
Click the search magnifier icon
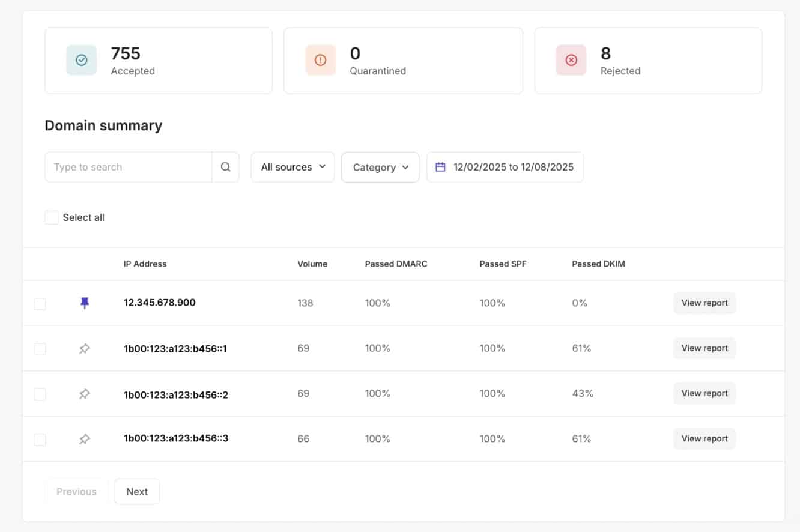[226, 167]
